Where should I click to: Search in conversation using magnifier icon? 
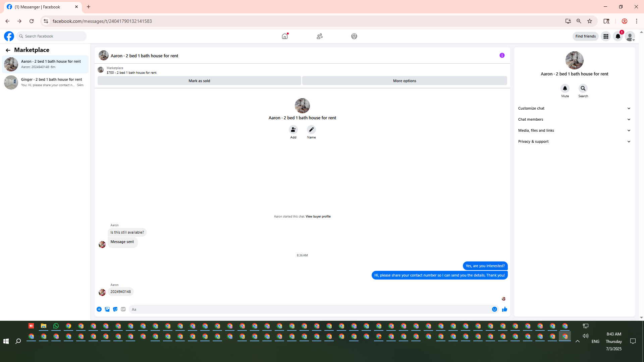583,88
